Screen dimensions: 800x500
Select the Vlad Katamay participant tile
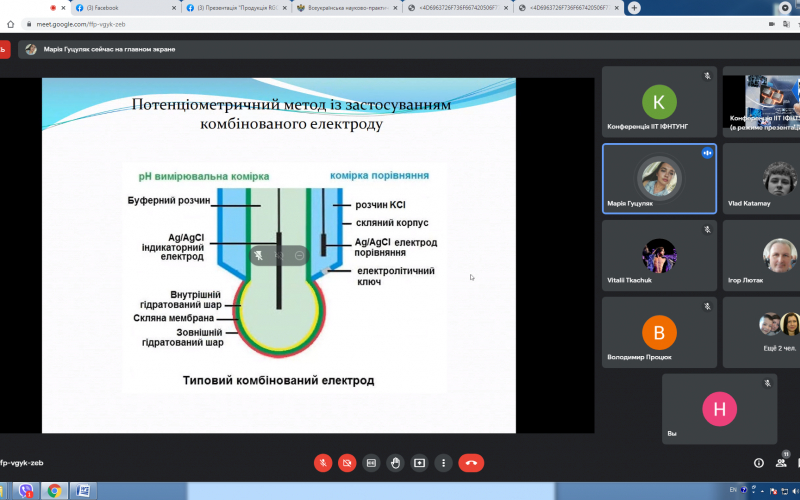point(761,179)
